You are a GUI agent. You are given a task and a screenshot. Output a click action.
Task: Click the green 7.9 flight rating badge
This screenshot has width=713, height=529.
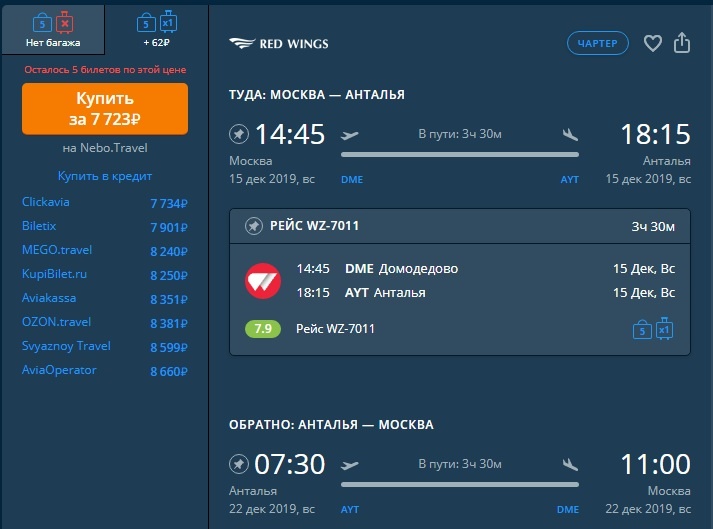[x=263, y=328]
